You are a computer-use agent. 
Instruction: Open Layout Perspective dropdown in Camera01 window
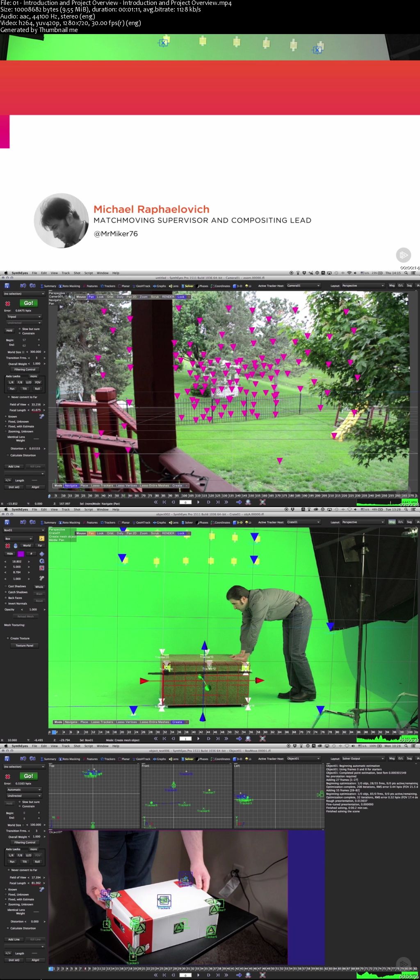click(x=363, y=286)
